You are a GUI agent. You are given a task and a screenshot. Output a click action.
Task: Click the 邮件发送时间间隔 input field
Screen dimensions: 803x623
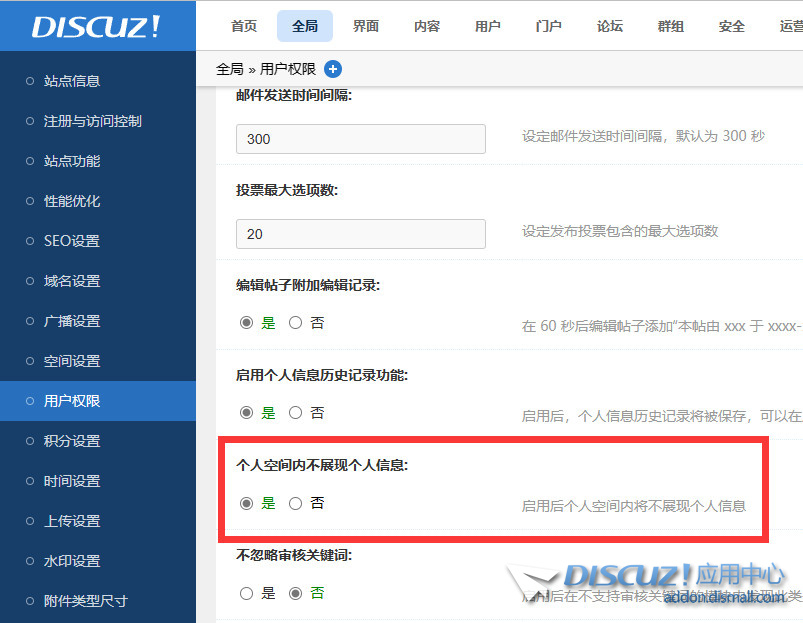[360, 139]
